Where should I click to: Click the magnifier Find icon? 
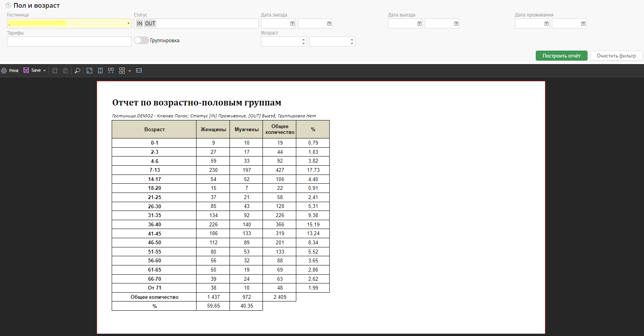pyautogui.click(x=77, y=71)
